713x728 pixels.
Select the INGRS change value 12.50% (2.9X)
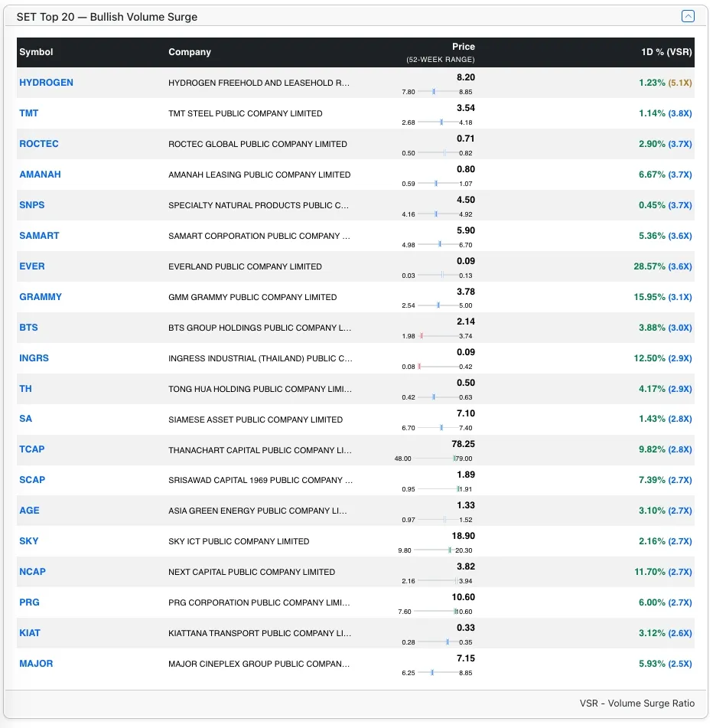point(663,358)
